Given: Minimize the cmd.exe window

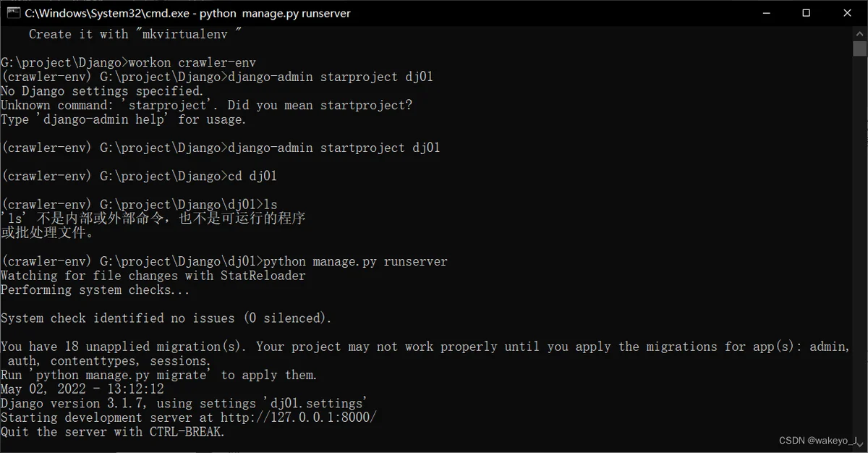Looking at the screenshot, I should 768,12.
